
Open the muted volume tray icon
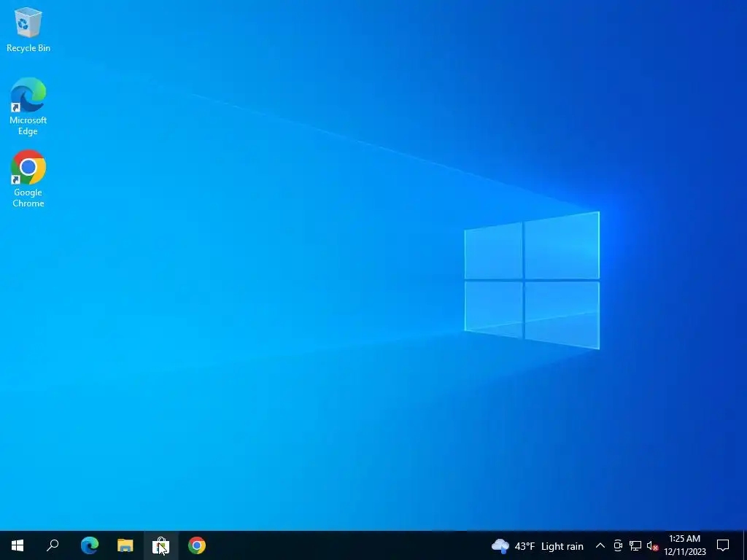tap(652, 545)
